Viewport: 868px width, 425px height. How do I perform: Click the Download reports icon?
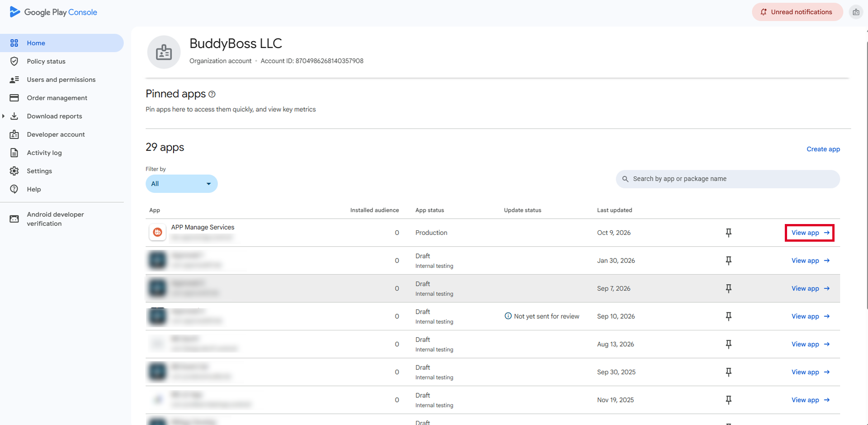click(x=14, y=116)
